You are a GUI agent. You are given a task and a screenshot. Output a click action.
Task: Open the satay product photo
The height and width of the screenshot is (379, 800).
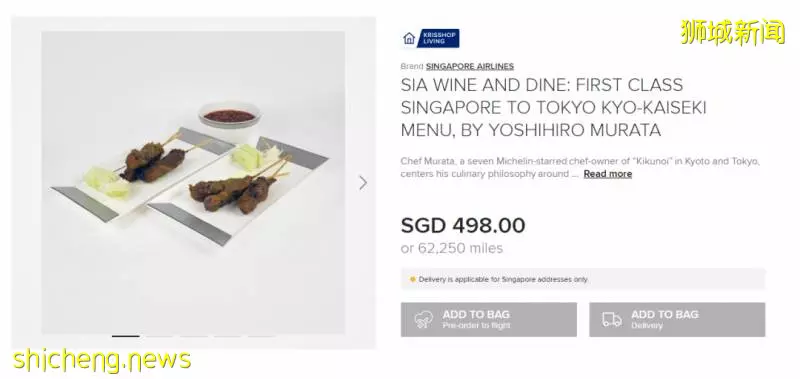click(193, 183)
